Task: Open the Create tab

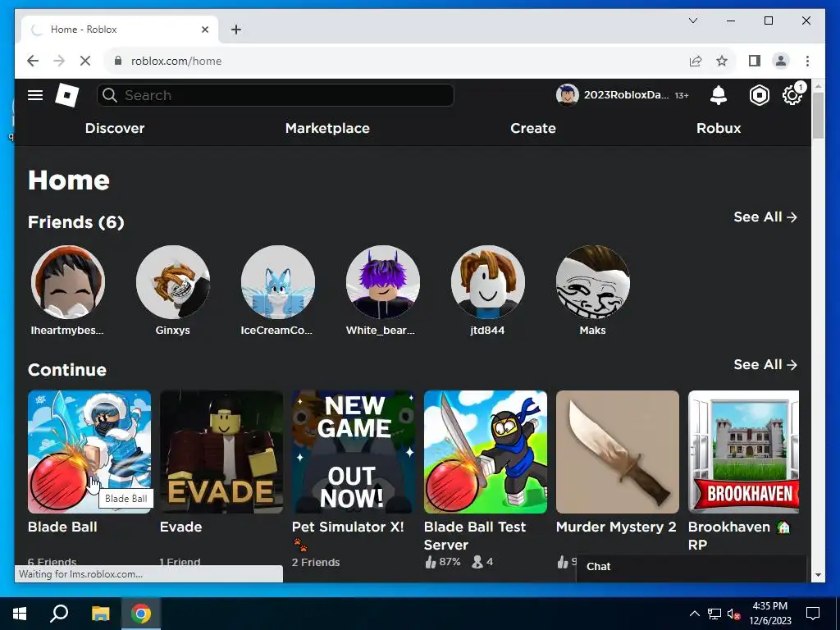Action: [x=533, y=128]
